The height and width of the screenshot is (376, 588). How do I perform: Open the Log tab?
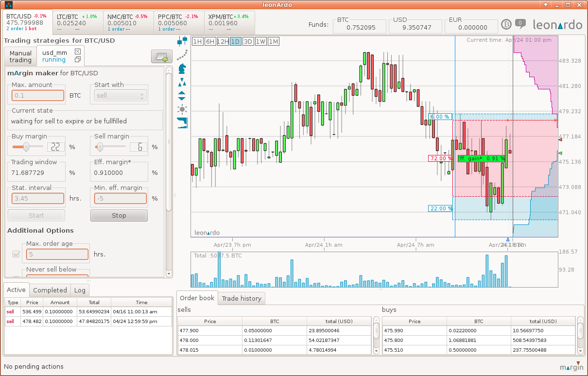coord(80,290)
